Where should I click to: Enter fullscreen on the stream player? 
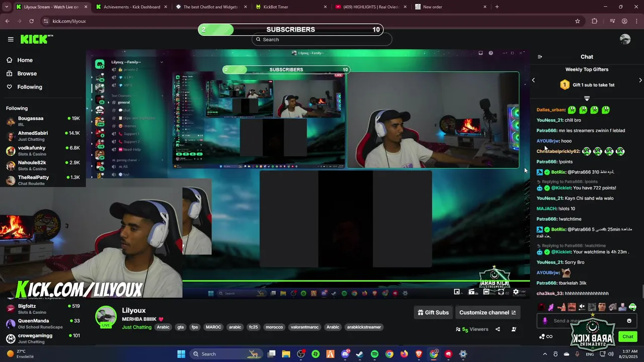[x=501, y=292]
